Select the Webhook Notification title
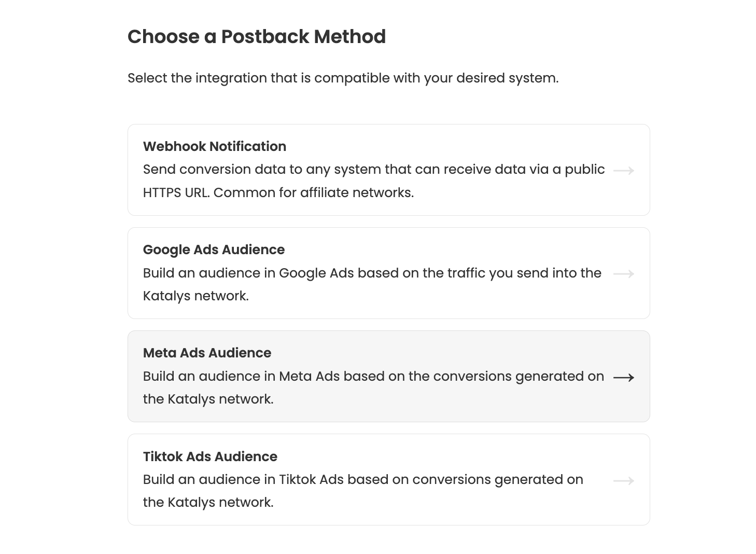Viewport: 756px width, 554px height. [x=214, y=146]
